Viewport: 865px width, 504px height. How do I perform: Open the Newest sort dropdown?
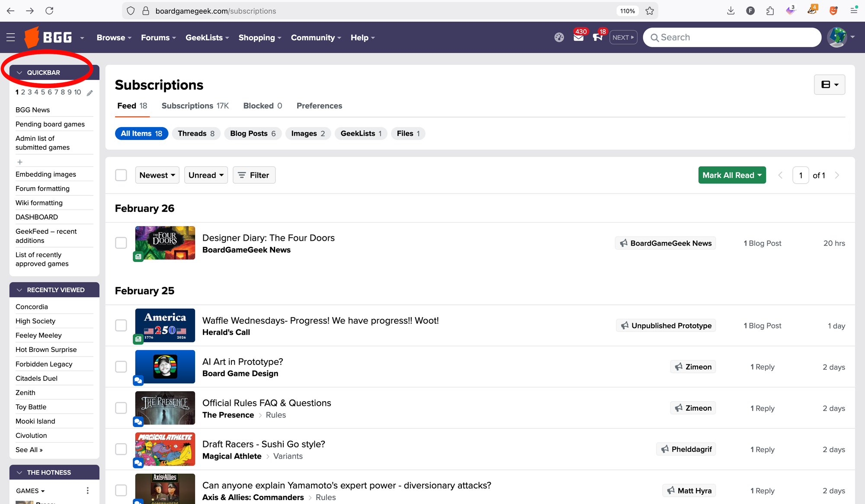click(x=157, y=175)
